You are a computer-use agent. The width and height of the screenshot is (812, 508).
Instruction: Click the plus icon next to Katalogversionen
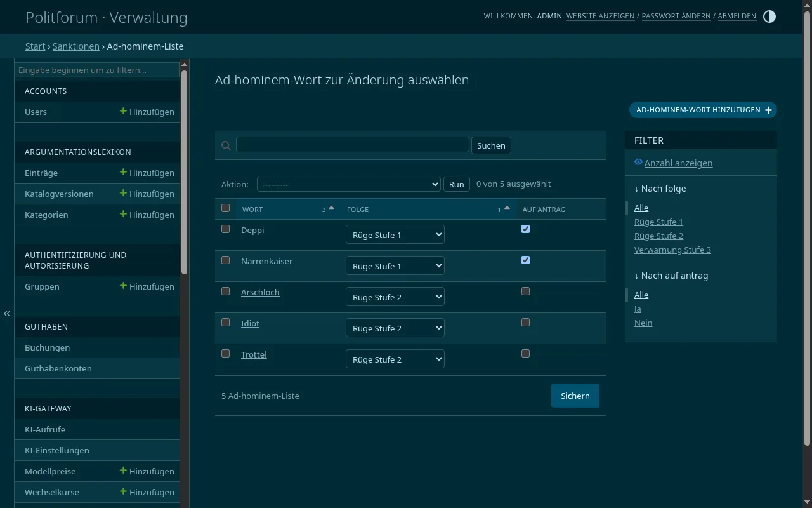(124, 193)
